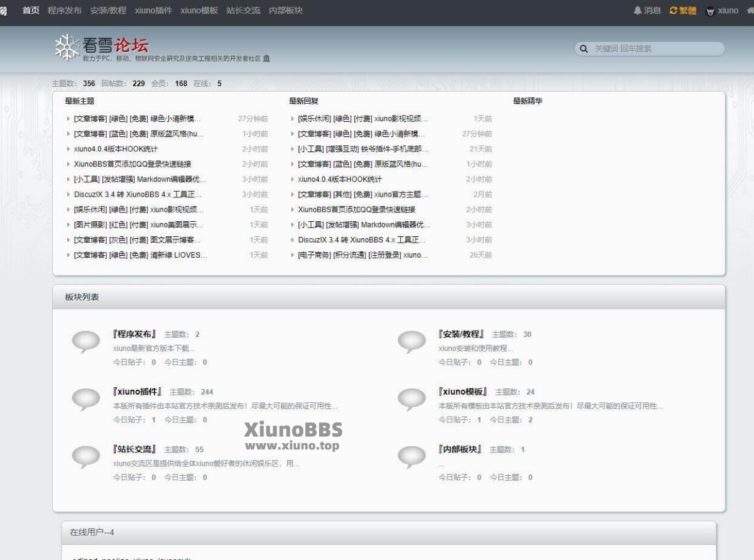Image resolution: width=754 pixels, height=560 pixels.
Task: Open the 『程序发布』 board title in 板块列表
Action: (x=135, y=334)
